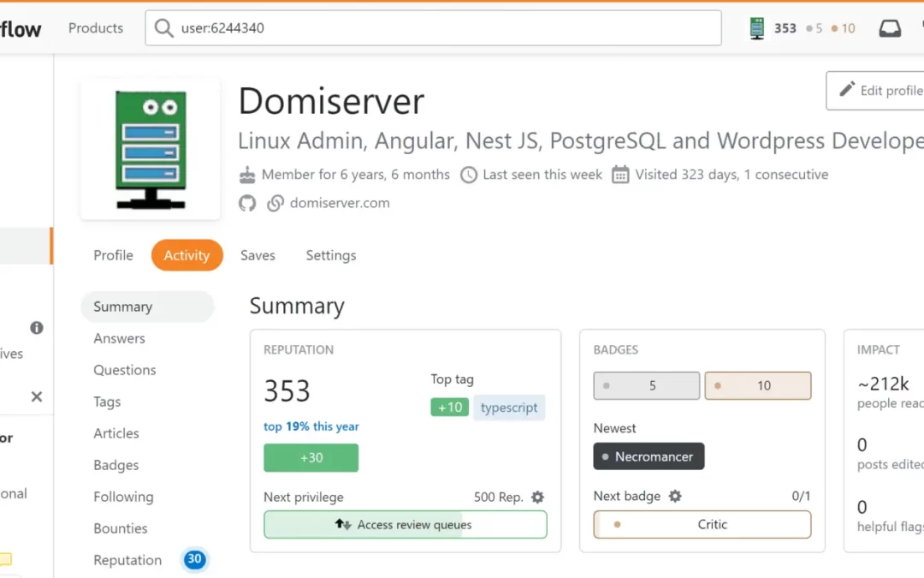This screenshot has height=578, width=924.
Task: Open the domiserver.com website link
Action: [x=339, y=203]
